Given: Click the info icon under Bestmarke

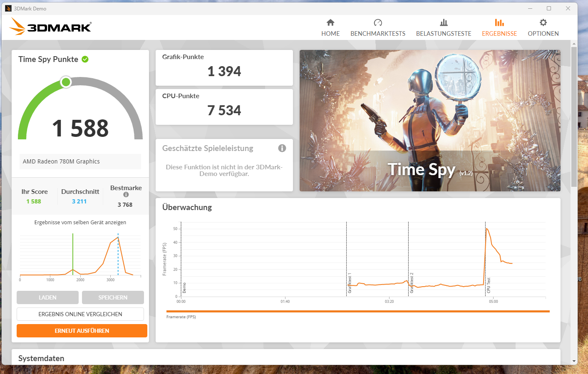Looking at the screenshot, I should (x=126, y=195).
